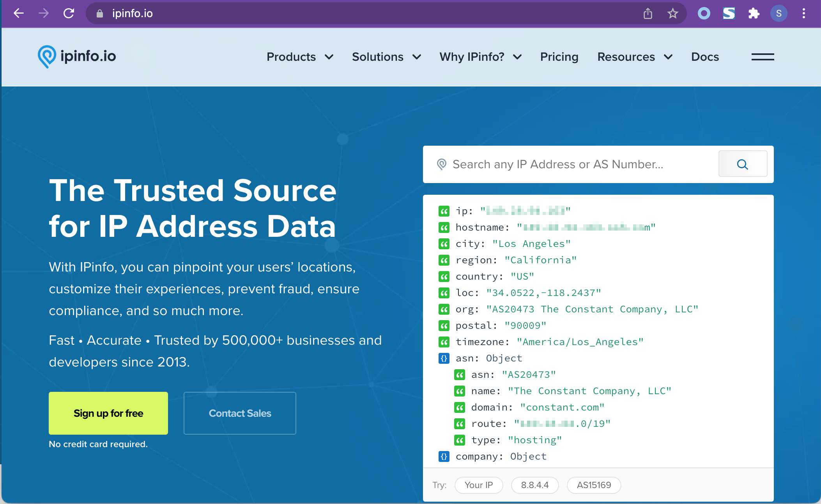This screenshot has width=821, height=504.
Task: Collapse the asn Object node
Action: point(444,358)
